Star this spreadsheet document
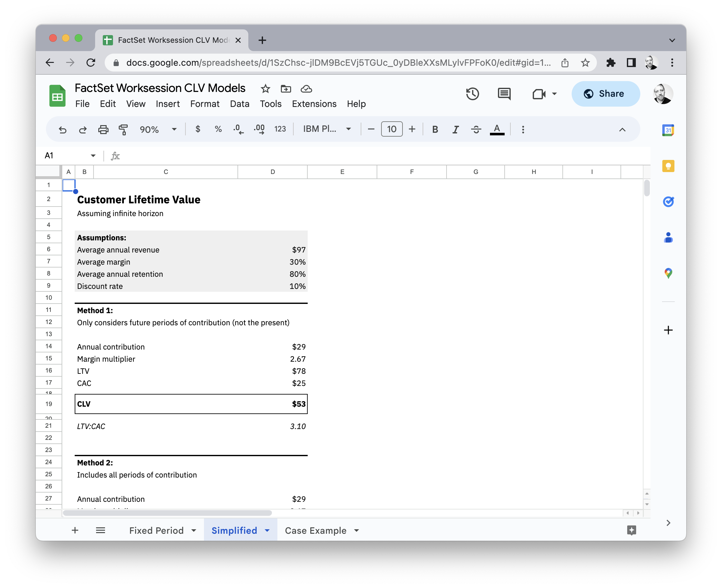Image resolution: width=722 pixels, height=588 pixels. click(265, 89)
